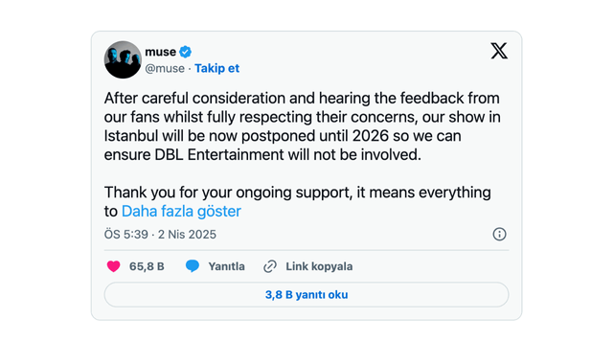Copy tweet link via Link kopyala
The width and height of the screenshot is (614, 364).
(319, 266)
